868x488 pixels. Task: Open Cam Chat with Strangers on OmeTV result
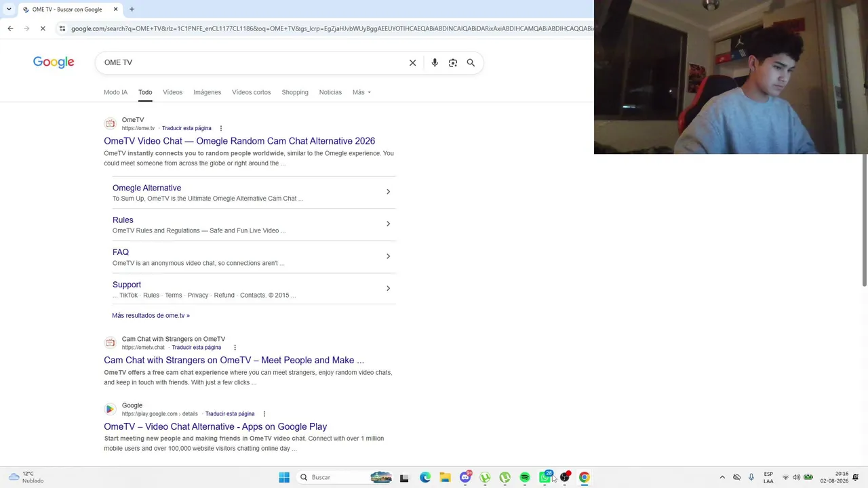click(x=234, y=360)
